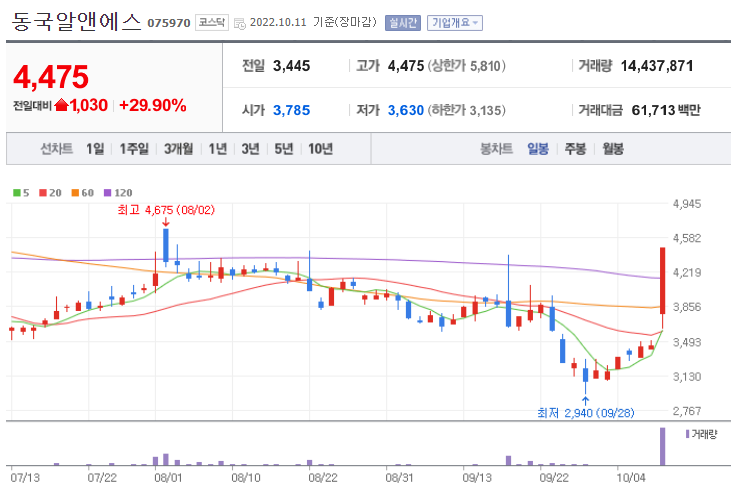The height and width of the screenshot is (499, 731).
Task: Click the stock name 동국알앤에스
Action: coord(76,22)
